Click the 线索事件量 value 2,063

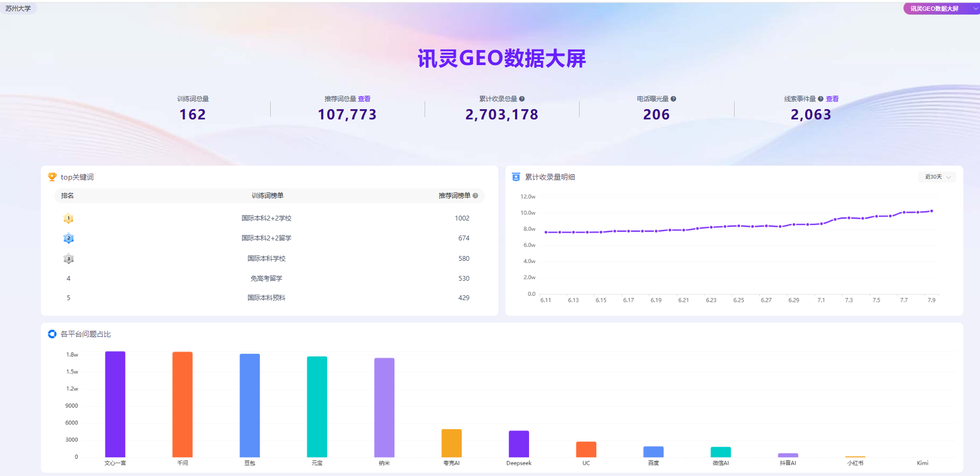click(x=811, y=115)
